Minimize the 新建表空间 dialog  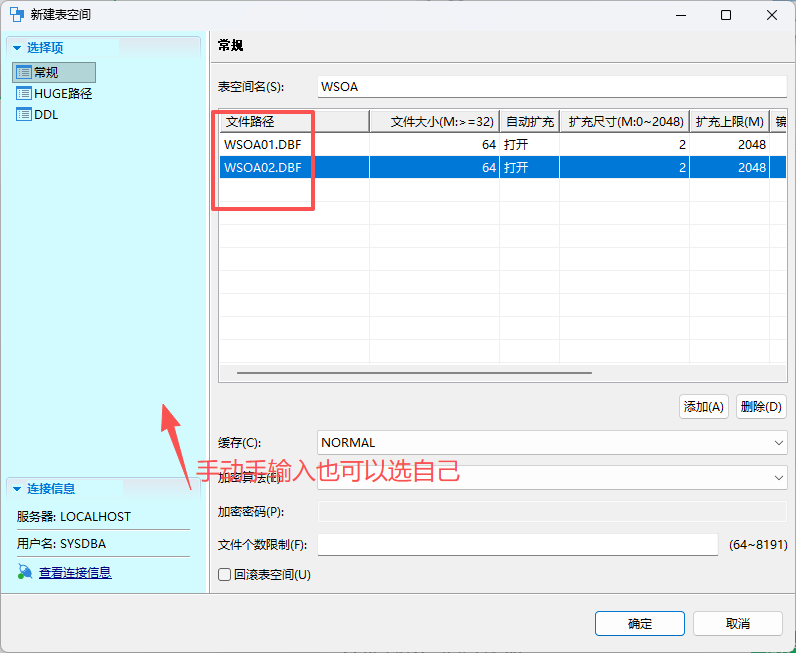tap(681, 15)
